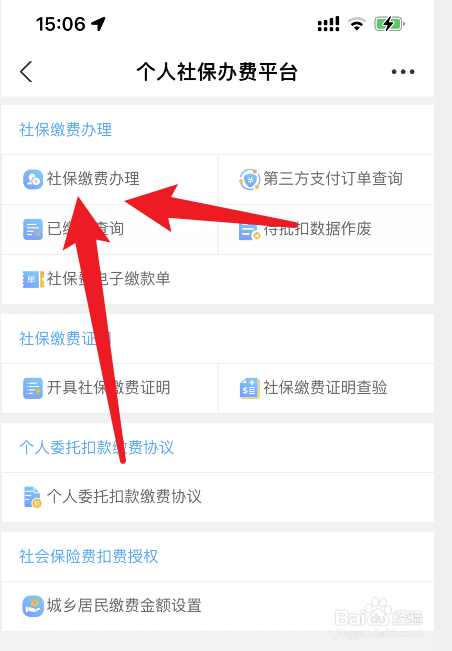Image resolution: width=452 pixels, height=651 pixels.
Task: Tap the 第三方支付订单查询 yen icon
Action: click(x=249, y=179)
